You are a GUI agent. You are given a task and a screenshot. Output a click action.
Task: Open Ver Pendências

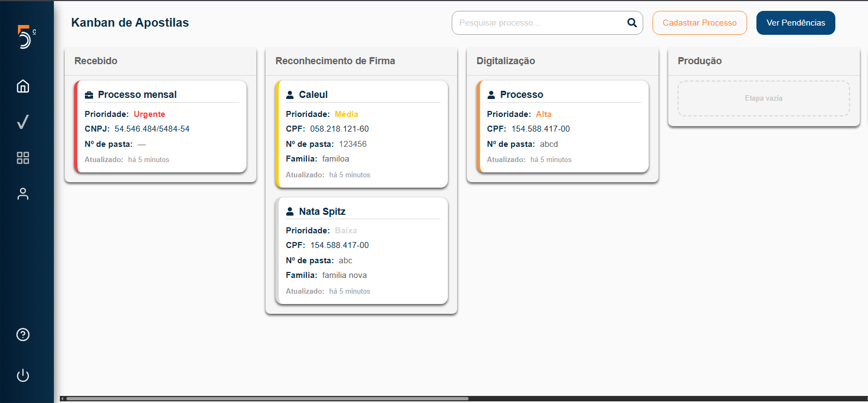pos(795,23)
